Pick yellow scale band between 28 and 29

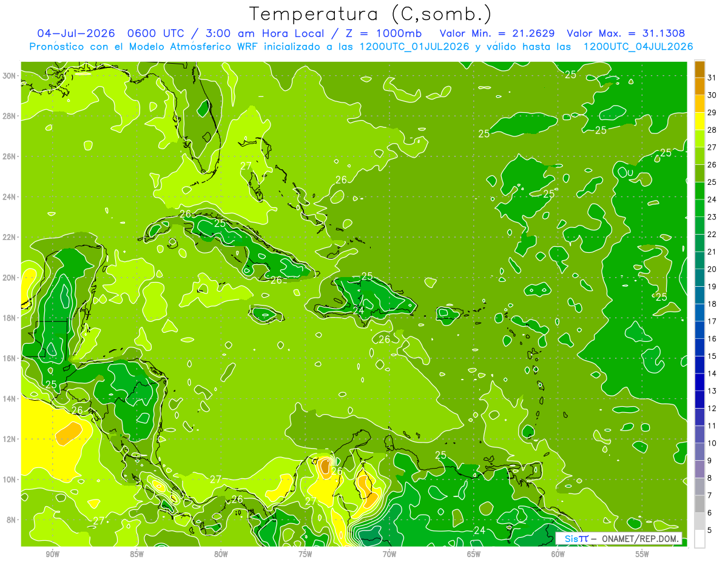699,121
